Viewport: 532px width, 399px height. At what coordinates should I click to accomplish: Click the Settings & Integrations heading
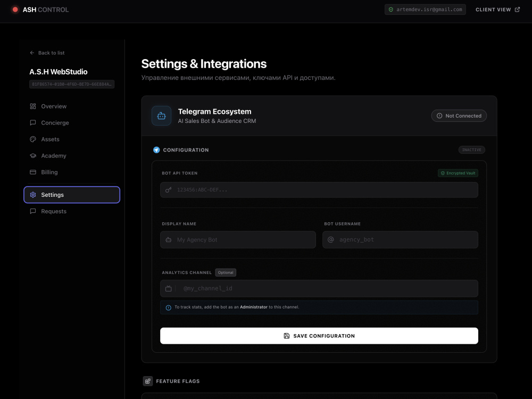[204, 64]
